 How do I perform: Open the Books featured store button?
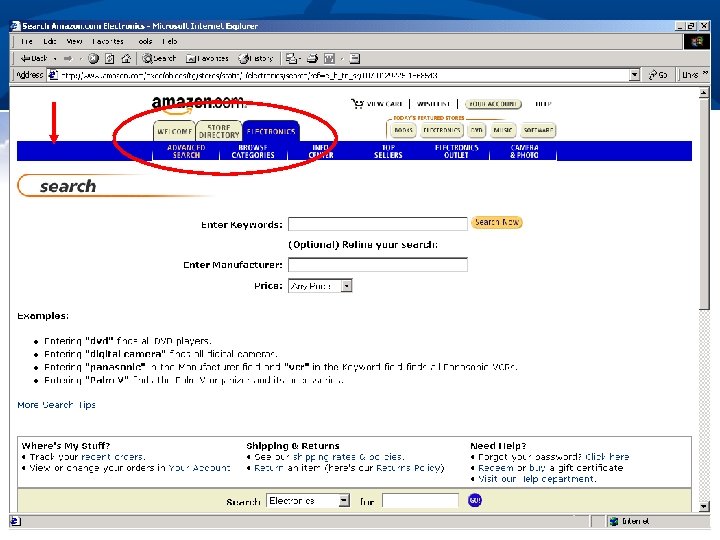point(404,130)
